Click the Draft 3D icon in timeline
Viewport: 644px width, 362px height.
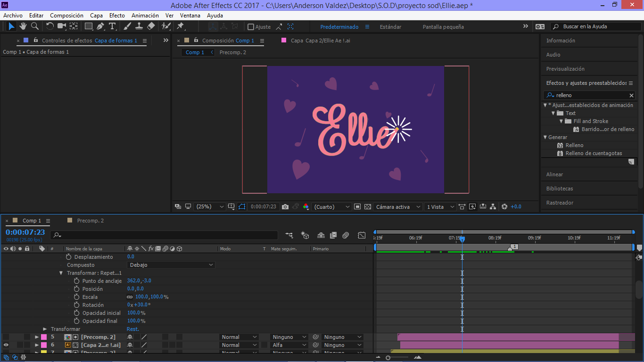(x=305, y=235)
